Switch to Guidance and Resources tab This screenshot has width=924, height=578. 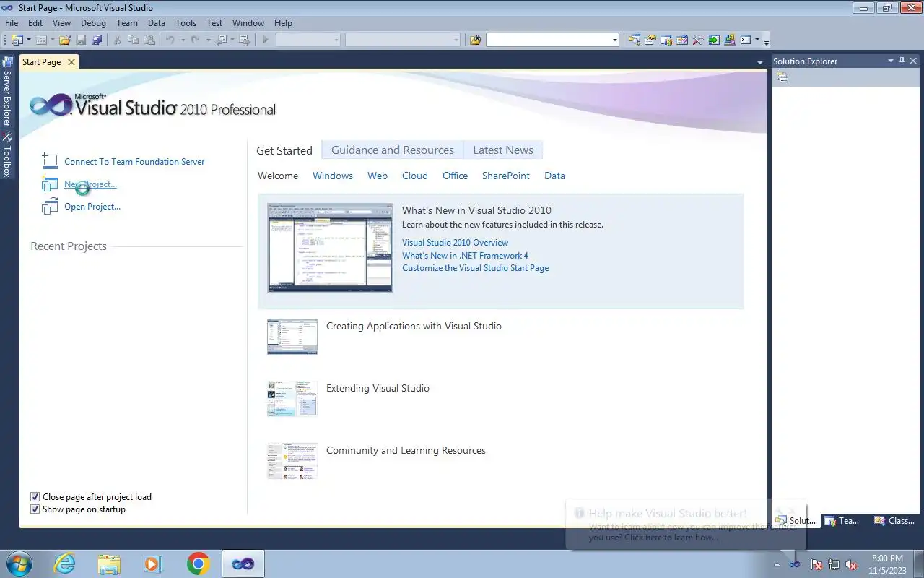(x=393, y=150)
